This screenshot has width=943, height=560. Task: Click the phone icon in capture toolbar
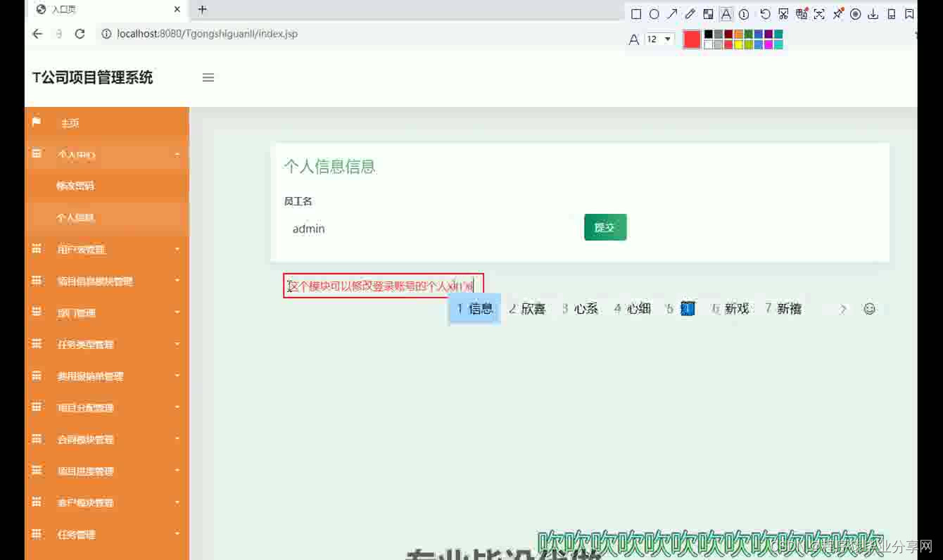(x=892, y=14)
